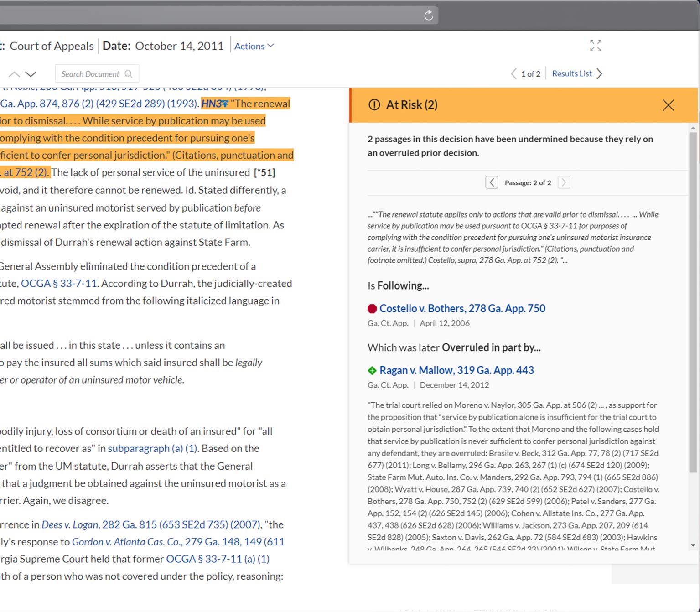Open the Actions dropdown menu
Screen dimensions: 700x612
pos(254,46)
